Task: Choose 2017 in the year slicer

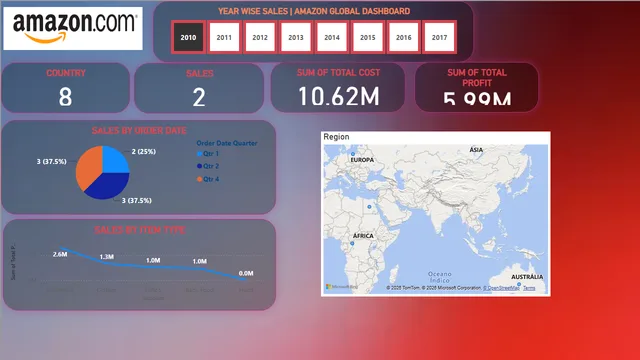Action: pyautogui.click(x=440, y=37)
